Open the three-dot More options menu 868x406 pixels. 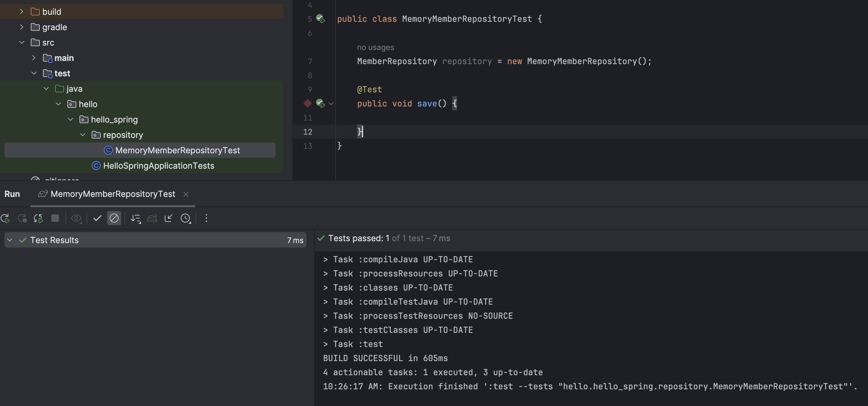(206, 218)
